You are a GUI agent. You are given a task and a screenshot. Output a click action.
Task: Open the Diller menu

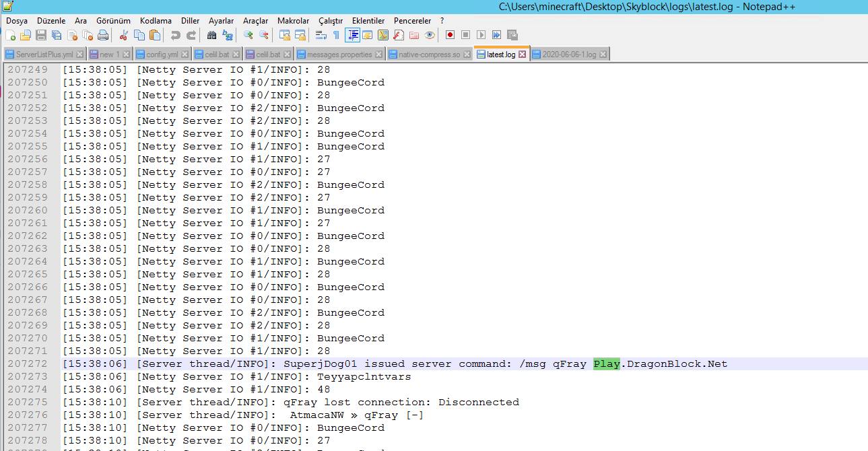tap(191, 21)
